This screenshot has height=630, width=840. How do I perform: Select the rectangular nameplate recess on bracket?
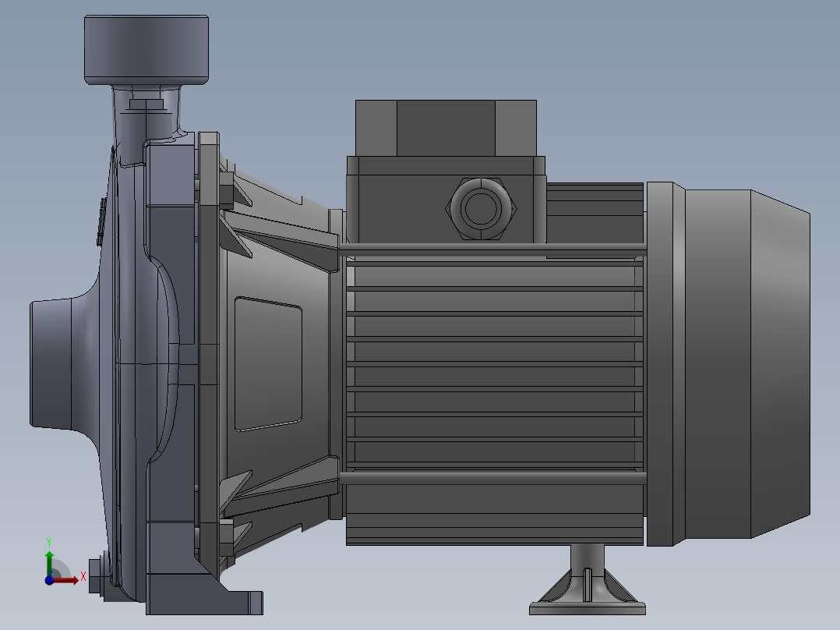(x=268, y=364)
